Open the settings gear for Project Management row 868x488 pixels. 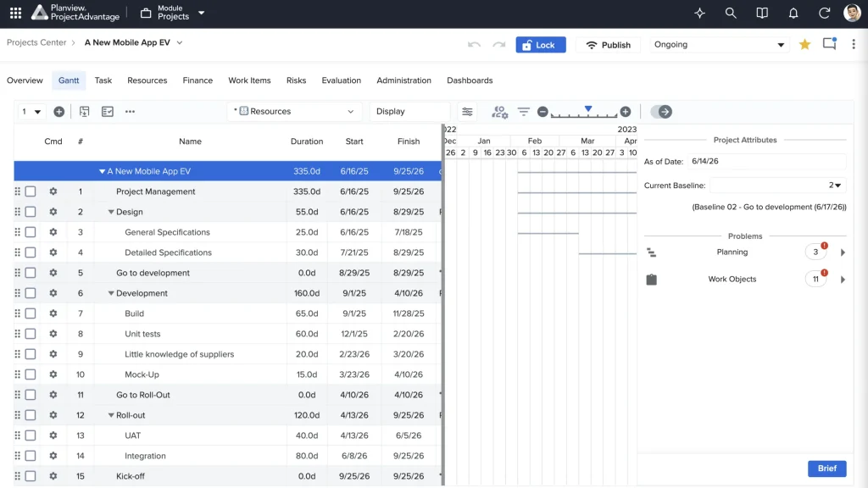click(53, 191)
